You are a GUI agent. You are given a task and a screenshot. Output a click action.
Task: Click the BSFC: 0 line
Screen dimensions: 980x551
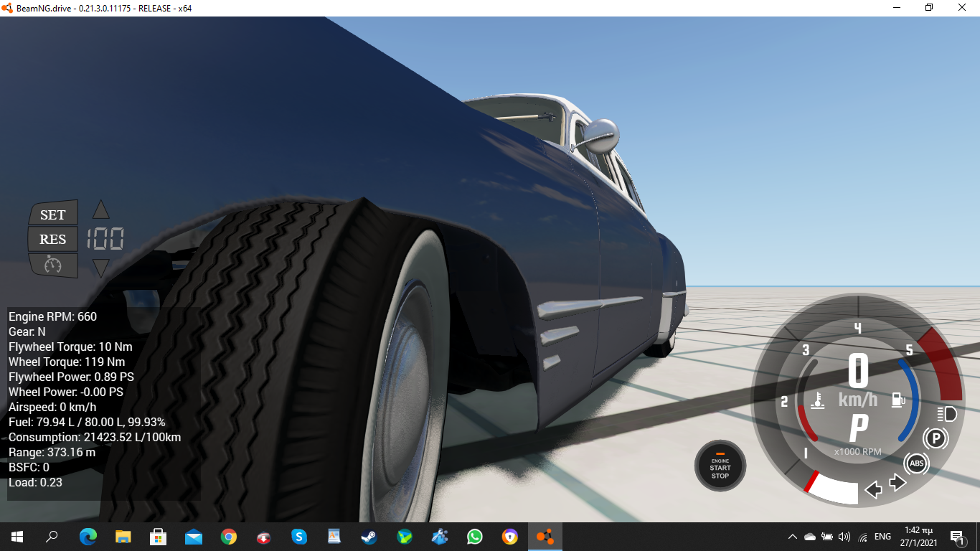(29, 467)
